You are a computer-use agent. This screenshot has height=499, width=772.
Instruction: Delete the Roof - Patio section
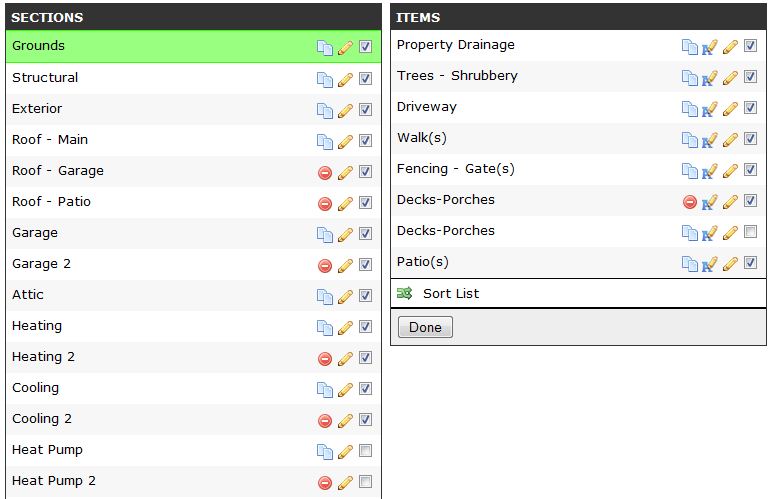(324, 204)
